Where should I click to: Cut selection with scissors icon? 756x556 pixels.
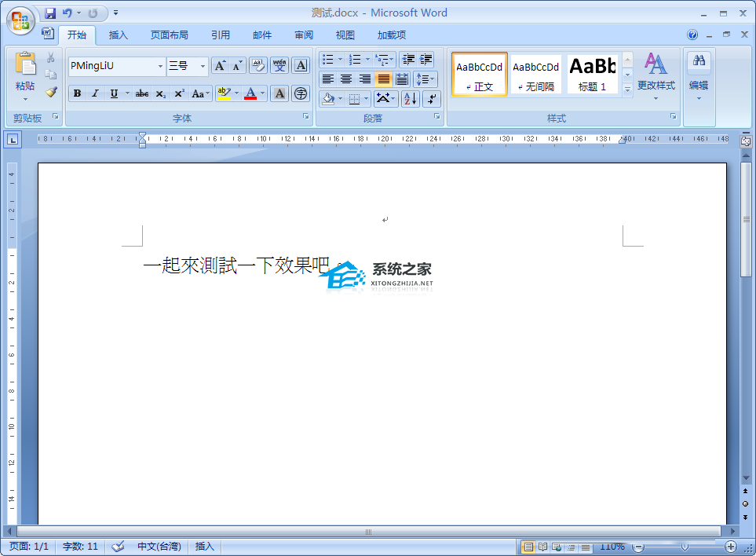[x=51, y=58]
